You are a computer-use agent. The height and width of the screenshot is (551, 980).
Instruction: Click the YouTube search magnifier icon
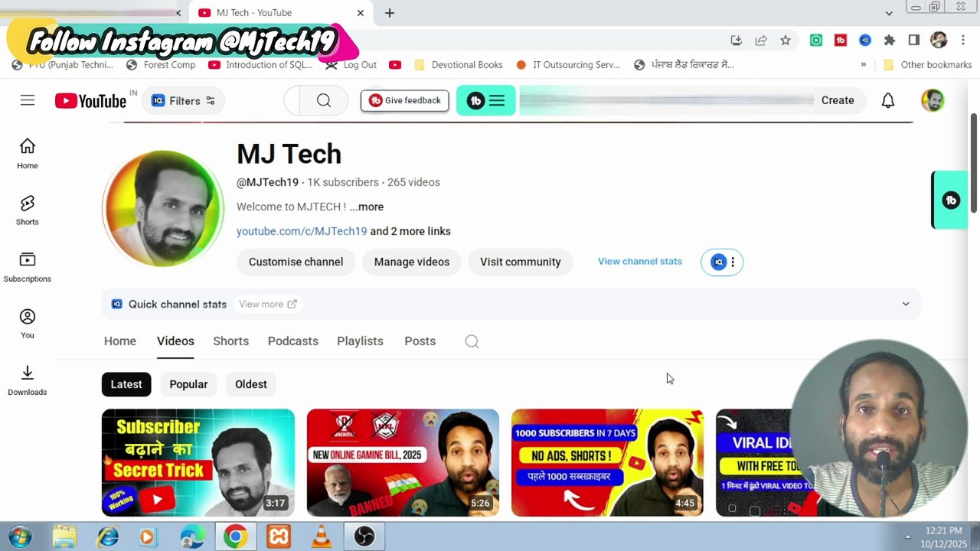[324, 100]
